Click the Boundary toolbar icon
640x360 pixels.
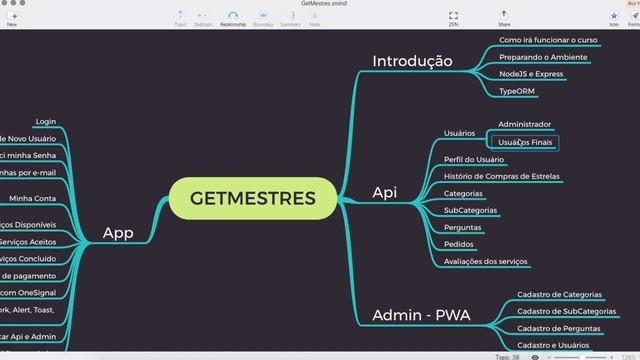pyautogui.click(x=263, y=16)
